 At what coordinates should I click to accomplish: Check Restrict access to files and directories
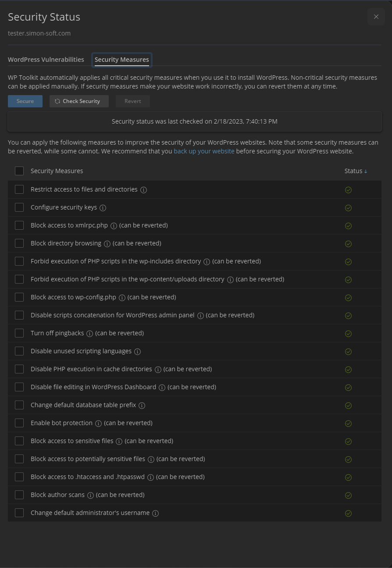click(19, 189)
